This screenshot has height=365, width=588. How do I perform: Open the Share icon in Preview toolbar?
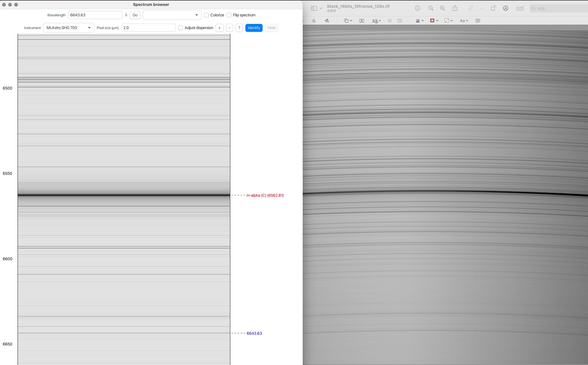point(455,8)
